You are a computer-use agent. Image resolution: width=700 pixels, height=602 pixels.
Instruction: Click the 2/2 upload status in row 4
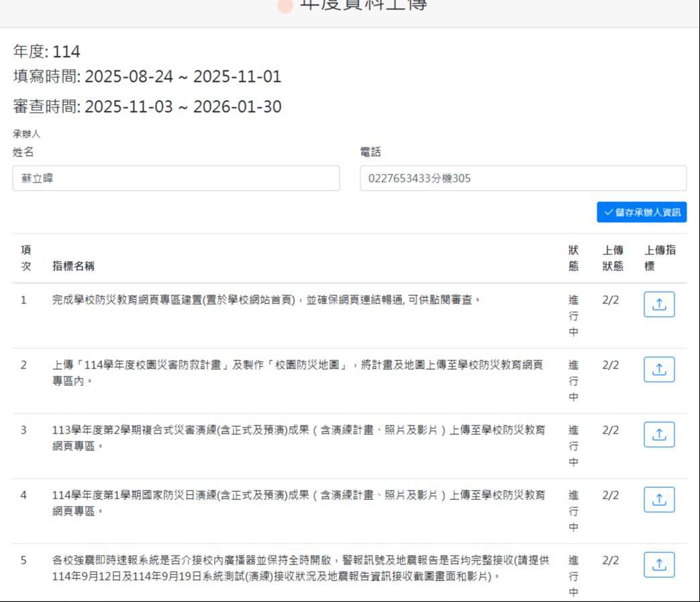[x=610, y=495]
